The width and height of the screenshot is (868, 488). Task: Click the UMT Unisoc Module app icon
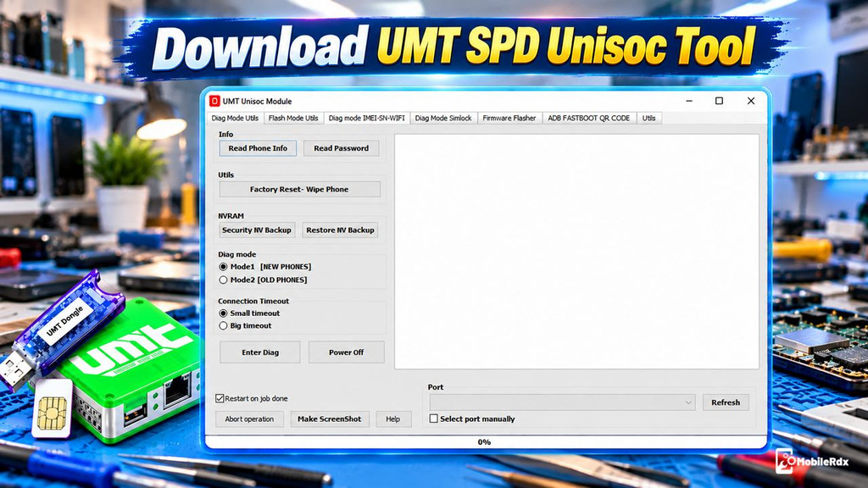[x=214, y=101]
